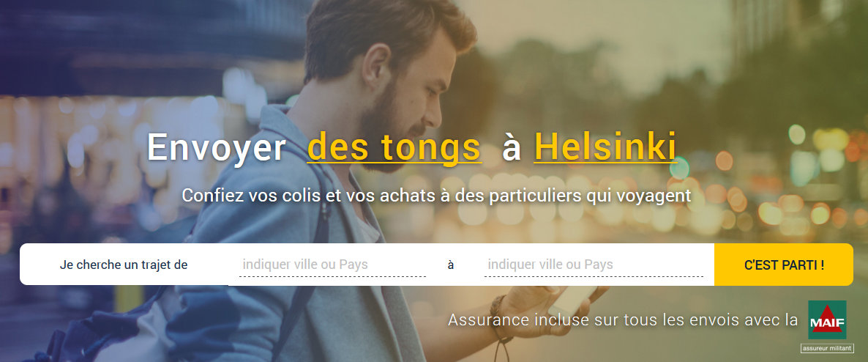Focus the arrival "indiquer ville ou Pays" field

pos(593,265)
